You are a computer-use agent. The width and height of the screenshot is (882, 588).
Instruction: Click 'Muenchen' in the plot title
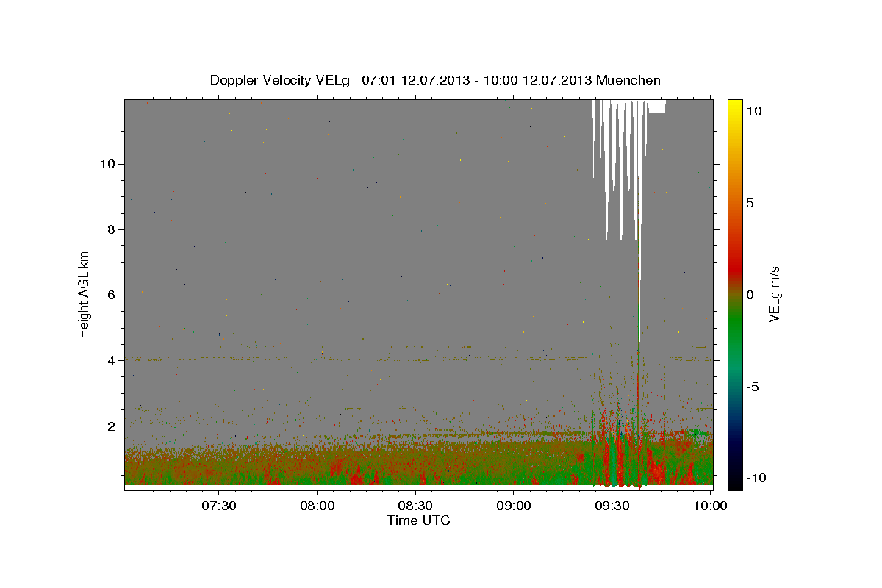(x=628, y=80)
